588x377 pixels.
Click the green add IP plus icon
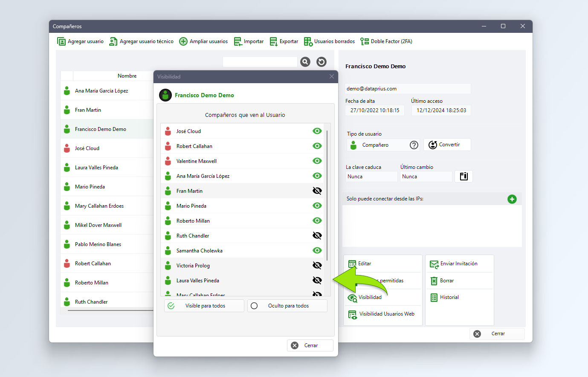point(512,199)
